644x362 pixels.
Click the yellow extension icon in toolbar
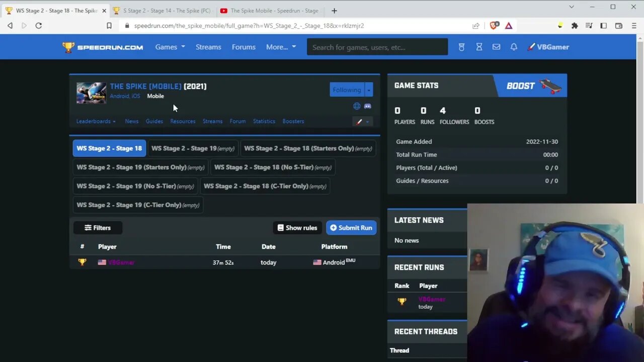[560, 25]
